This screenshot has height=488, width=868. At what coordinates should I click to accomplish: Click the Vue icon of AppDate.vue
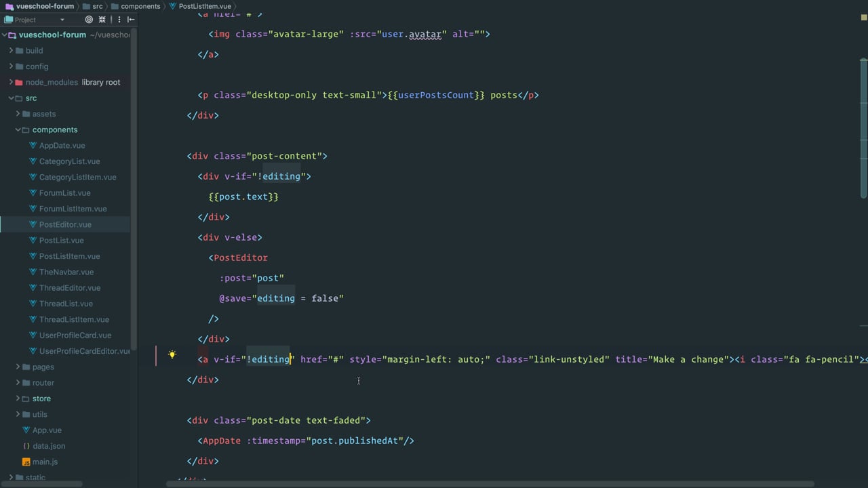coord(33,146)
